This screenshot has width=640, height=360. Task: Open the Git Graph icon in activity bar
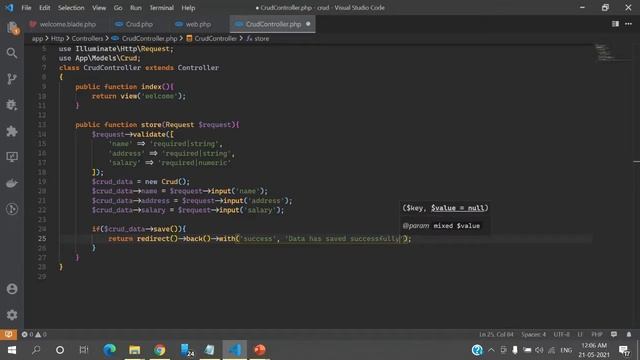pos(12,209)
